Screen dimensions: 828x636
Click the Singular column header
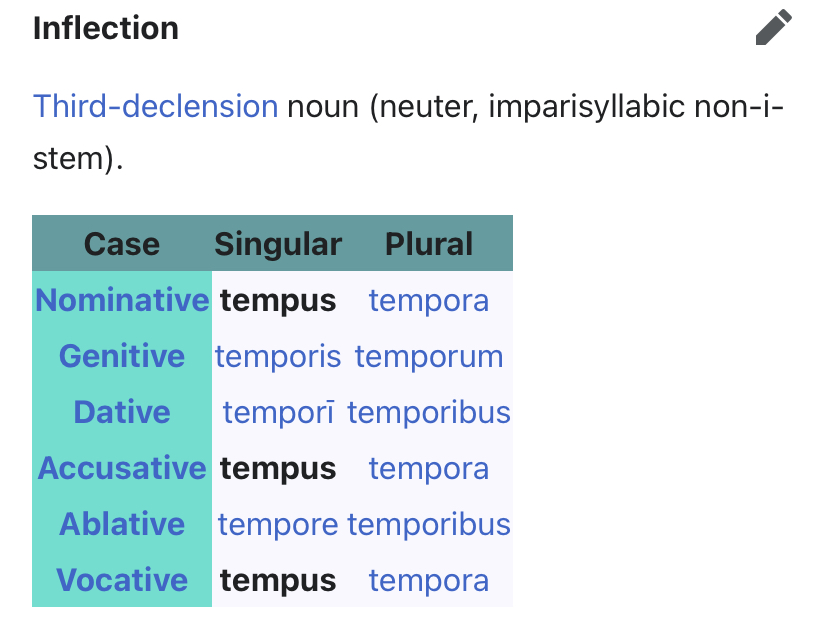click(x=278, y=244)
